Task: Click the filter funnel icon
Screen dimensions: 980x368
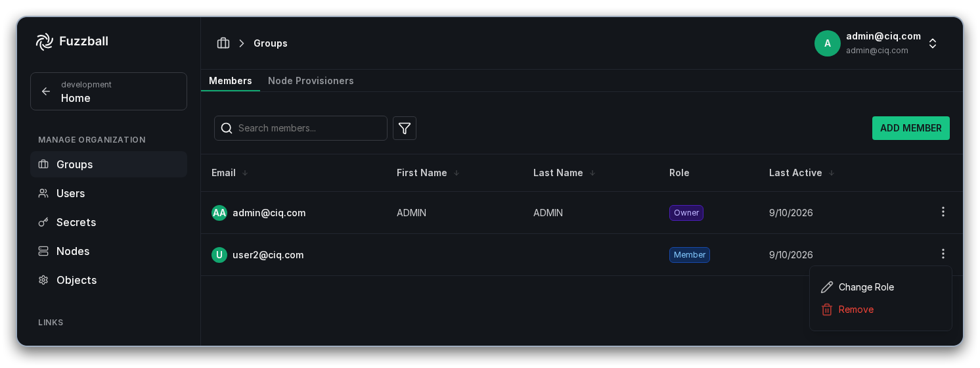Action: [405, 128]
